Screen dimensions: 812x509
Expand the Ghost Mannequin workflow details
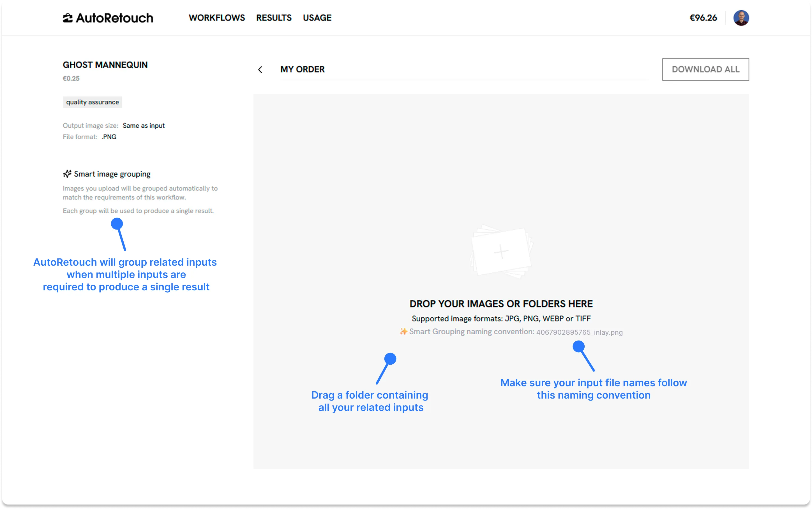pyautogui.click(x=105, y=65)
